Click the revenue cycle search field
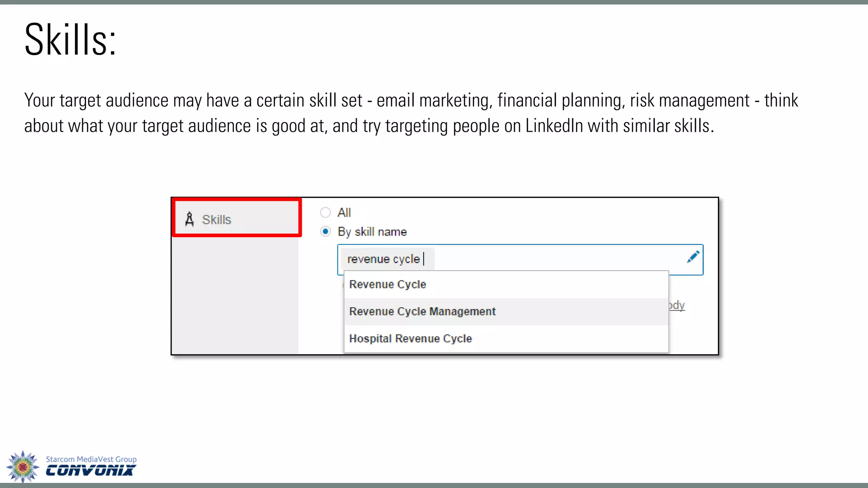 520,259
